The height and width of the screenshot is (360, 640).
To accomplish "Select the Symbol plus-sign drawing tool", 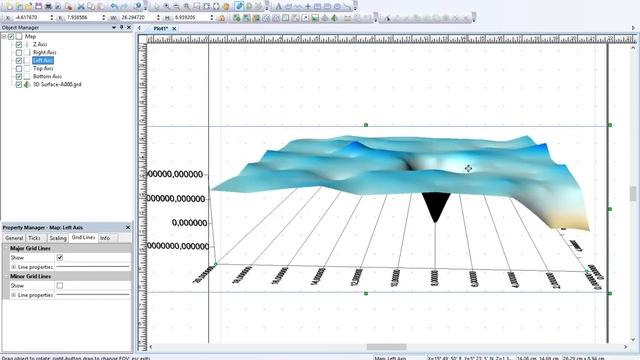I will click(308, 6).
